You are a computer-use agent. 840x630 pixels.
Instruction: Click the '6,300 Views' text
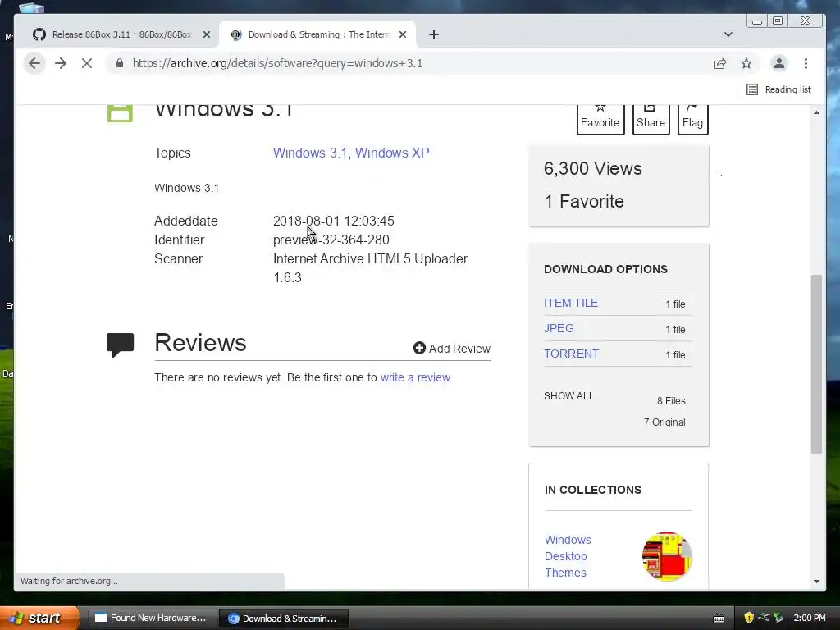click(x=592, y=169)
